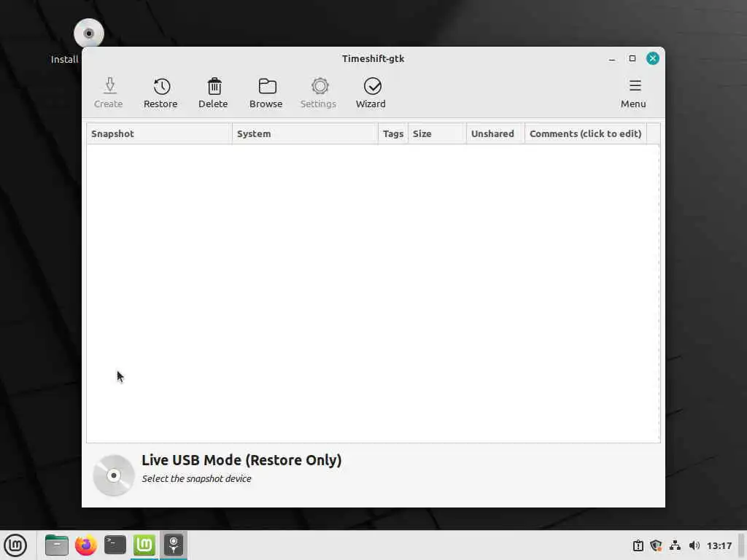Open Browse snapshot folder tool

(266, 93)
